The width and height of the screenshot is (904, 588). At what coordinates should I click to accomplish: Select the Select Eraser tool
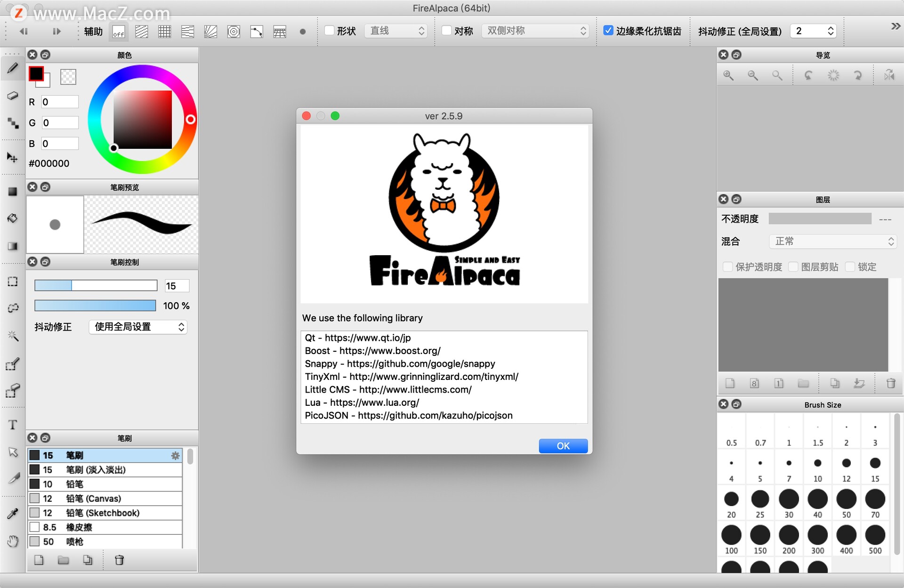13,391
